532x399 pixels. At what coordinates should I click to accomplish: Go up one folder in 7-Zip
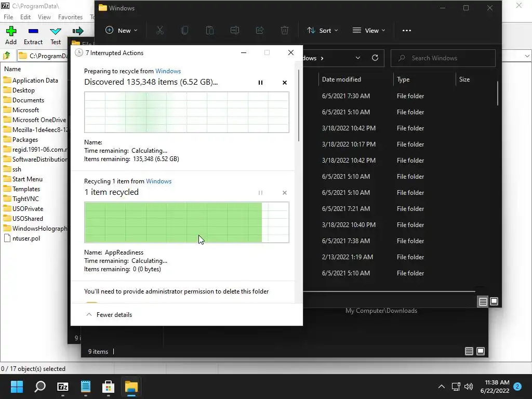pos(6,55)
